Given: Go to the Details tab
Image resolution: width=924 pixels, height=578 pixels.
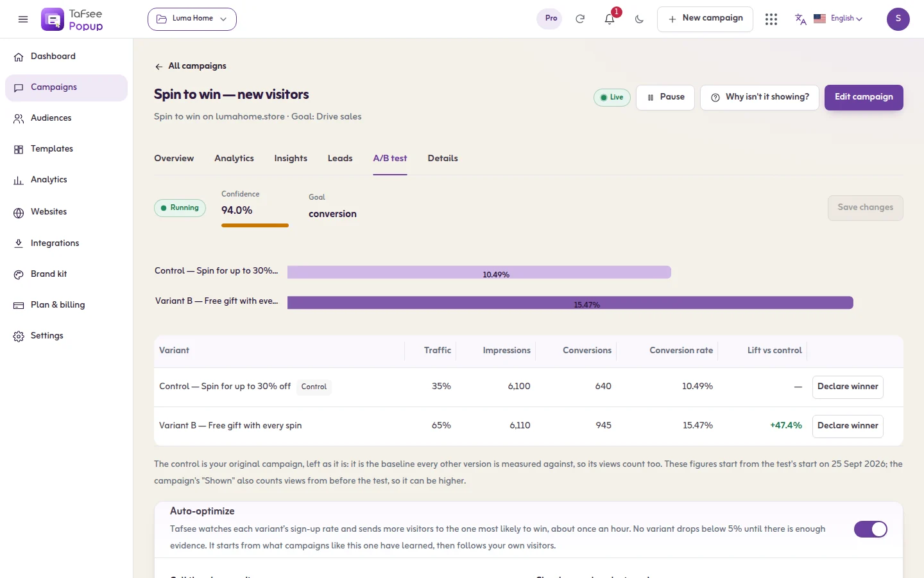Looking at the screenshot, I should point(443,159).
